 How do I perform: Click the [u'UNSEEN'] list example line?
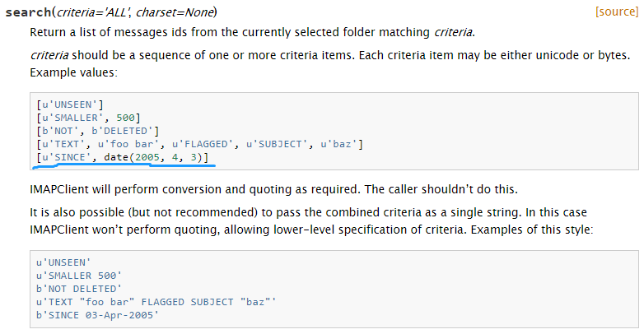point(70,104)
